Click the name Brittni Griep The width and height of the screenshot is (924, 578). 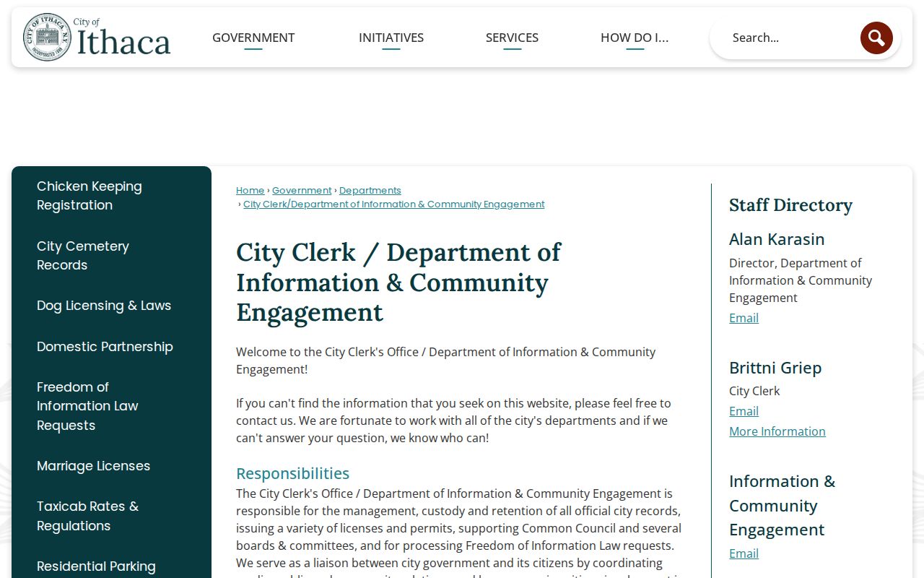point(775,368)
